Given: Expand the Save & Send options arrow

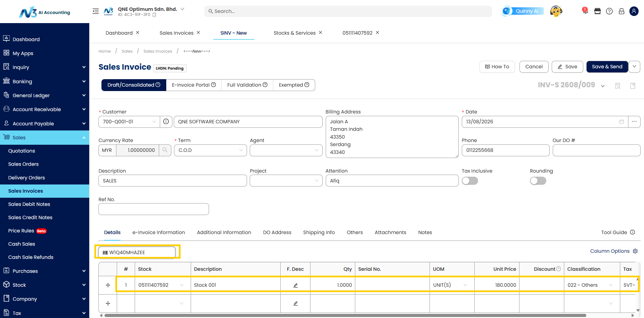Looking at the screenshot, I should pyautogui.click(x=634, y=67).
